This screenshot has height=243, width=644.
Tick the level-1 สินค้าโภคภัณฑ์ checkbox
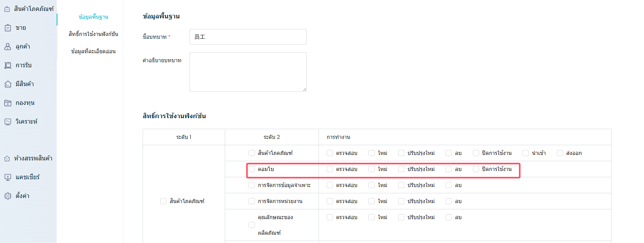(163, 201)
